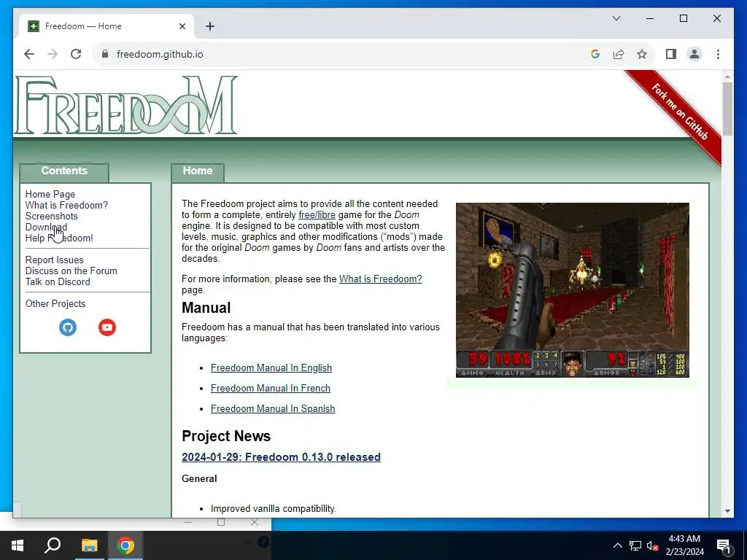The image size is (747, 560).
Task: Open What is Freedoom? in sidebar
Action: (x=66, y=205)
